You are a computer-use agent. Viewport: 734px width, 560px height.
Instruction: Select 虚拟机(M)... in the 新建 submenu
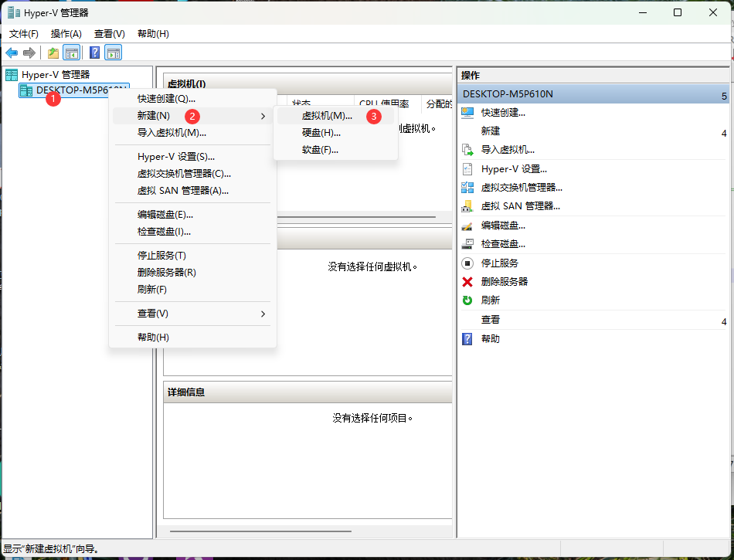pyautogui.click(x=335, y=116)
